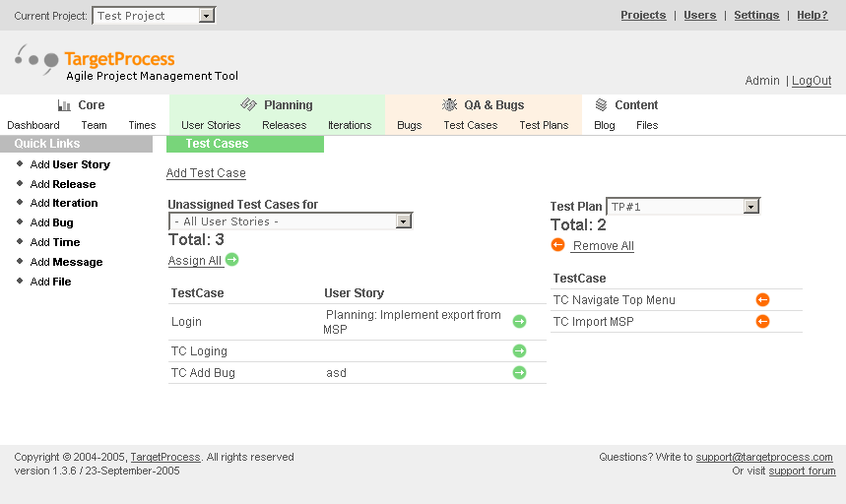
Task: Switch to the Bugs tab
Action: 410,126
